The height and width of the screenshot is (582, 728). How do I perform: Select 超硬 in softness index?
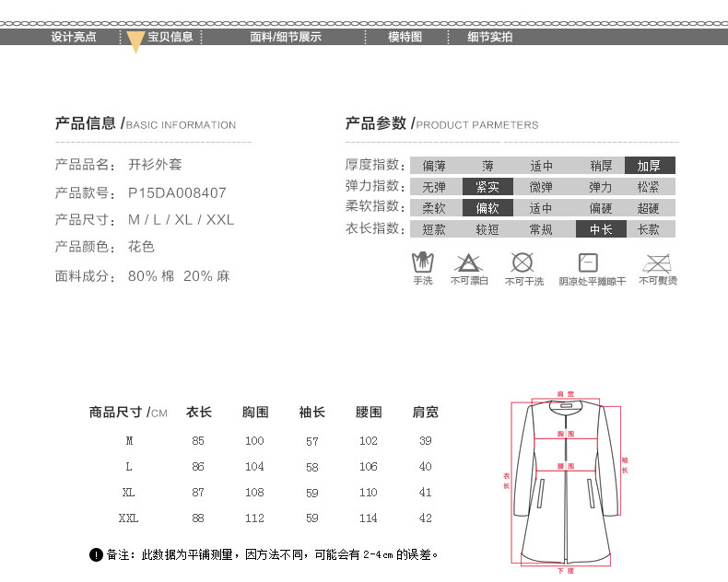tap(648, 208)
